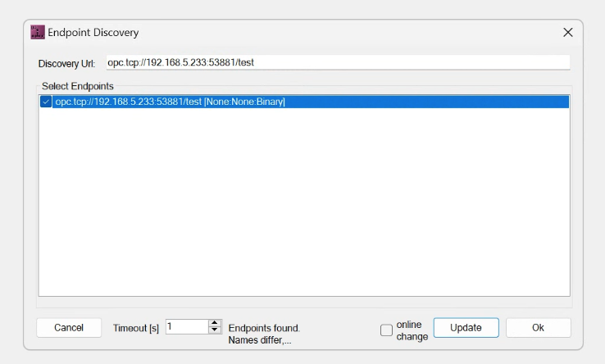605x364 pixels.
Task: Click the Timeout [s] label
Action: [x=136, y=328]
